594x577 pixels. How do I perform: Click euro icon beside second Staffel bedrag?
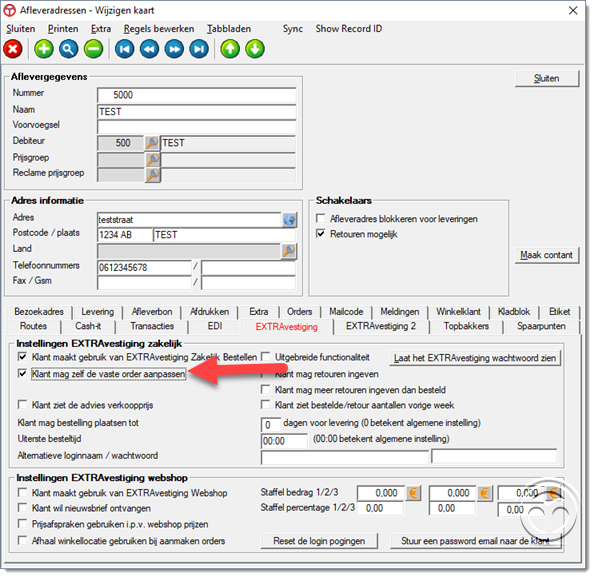point(485,493)
